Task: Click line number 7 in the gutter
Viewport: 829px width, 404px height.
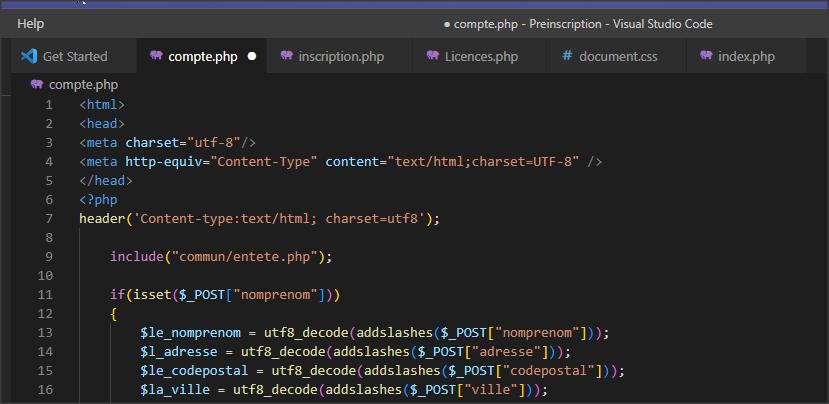Action: [x=49, y=218]
